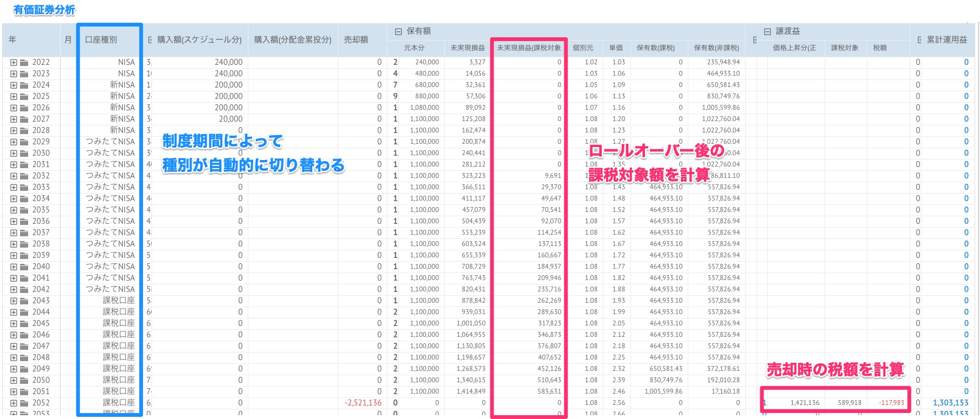Screen dimensions: 980x419
Task: Click the folder icon for year 2052
Action: 24,403
